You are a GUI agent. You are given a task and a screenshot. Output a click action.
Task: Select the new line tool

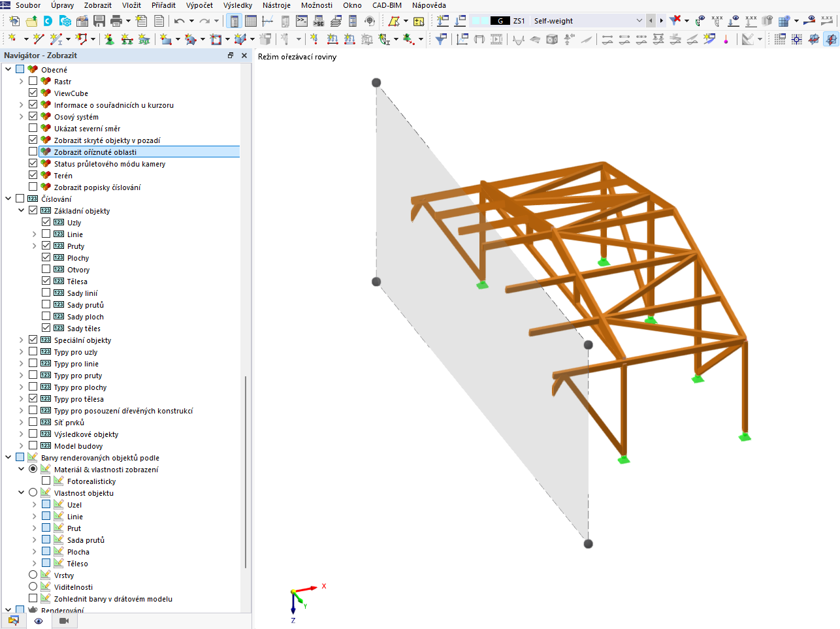click(x=39, y=39)
